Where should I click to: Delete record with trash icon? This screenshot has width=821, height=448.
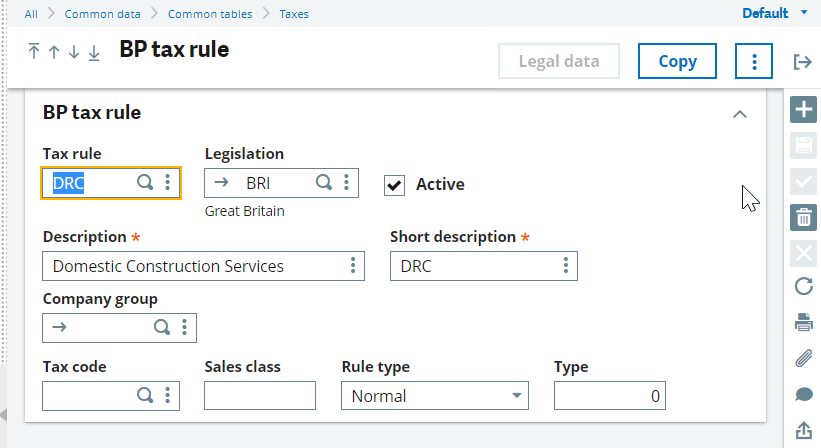pos(803,217)
